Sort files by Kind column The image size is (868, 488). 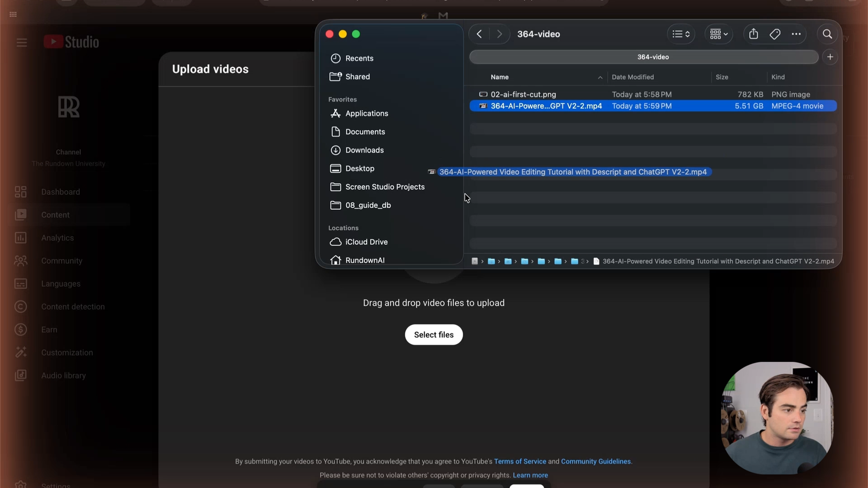pyautogui.click(x=778, y=77)
